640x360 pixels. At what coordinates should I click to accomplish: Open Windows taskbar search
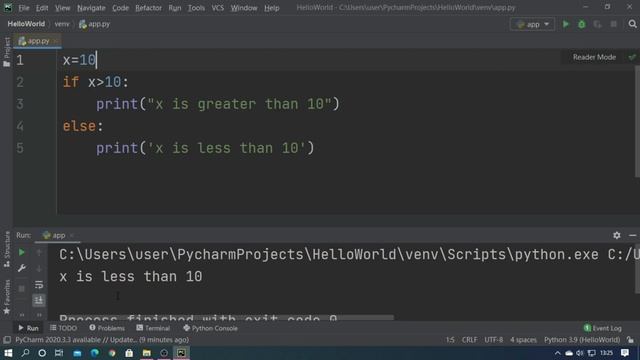click(x=25, y=353)
